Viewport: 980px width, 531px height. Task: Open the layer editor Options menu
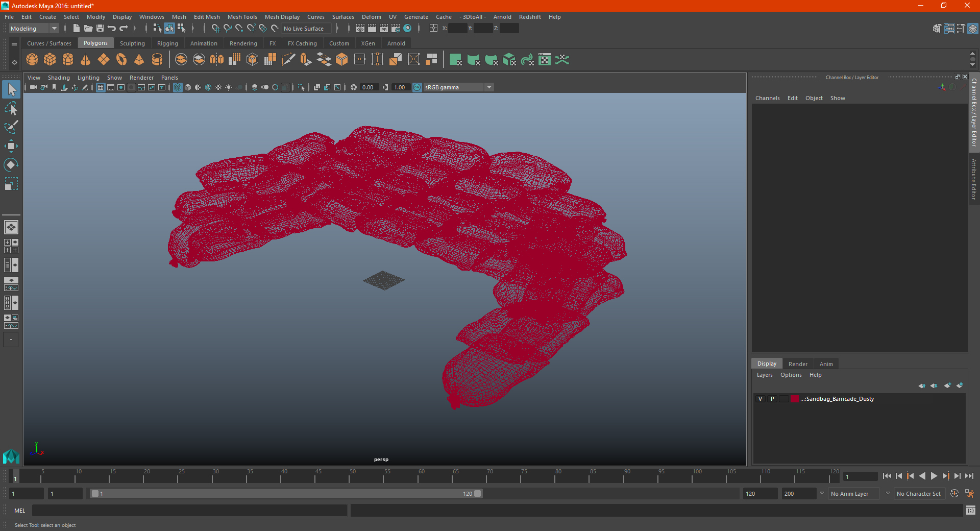791,375
